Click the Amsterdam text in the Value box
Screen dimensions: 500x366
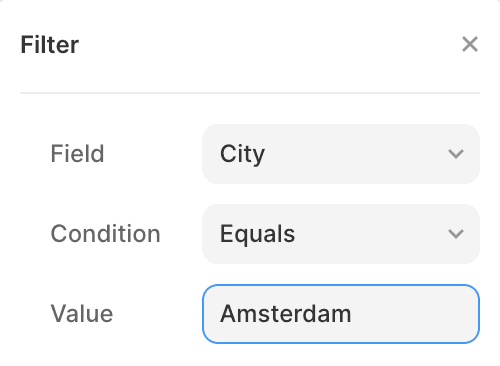point(286,314)
